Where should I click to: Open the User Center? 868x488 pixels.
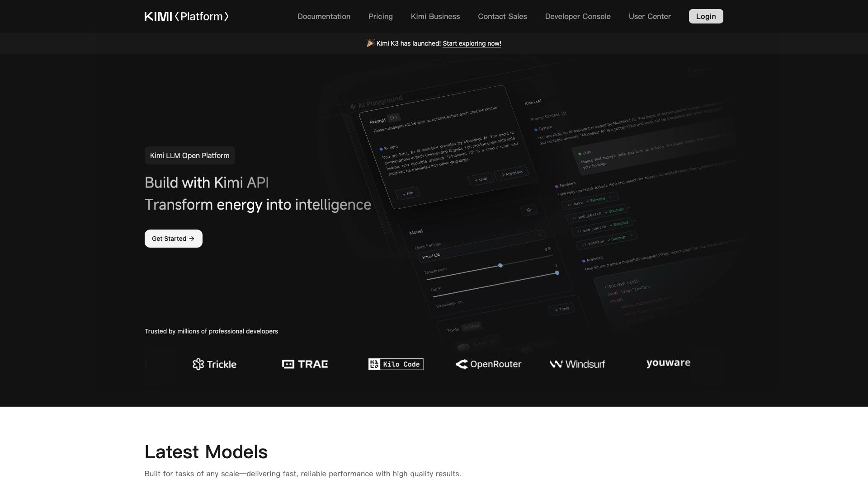pyautogui.click(x=649, y=16)
